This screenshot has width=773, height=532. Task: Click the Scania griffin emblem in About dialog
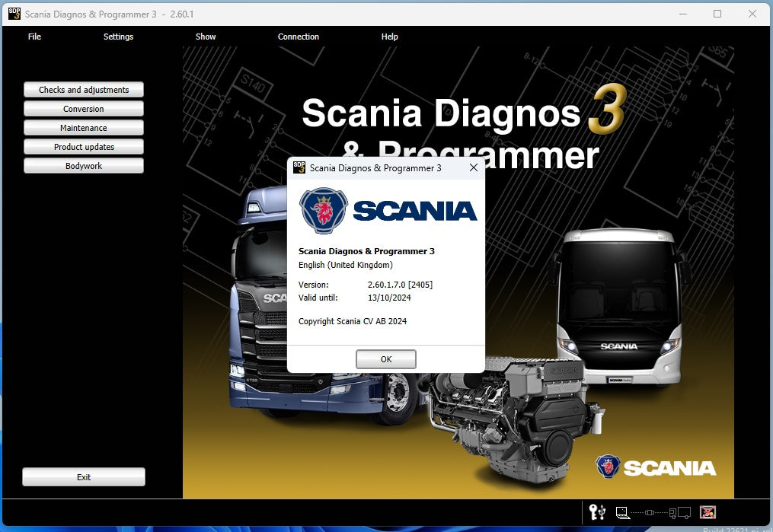coord(324,210)
